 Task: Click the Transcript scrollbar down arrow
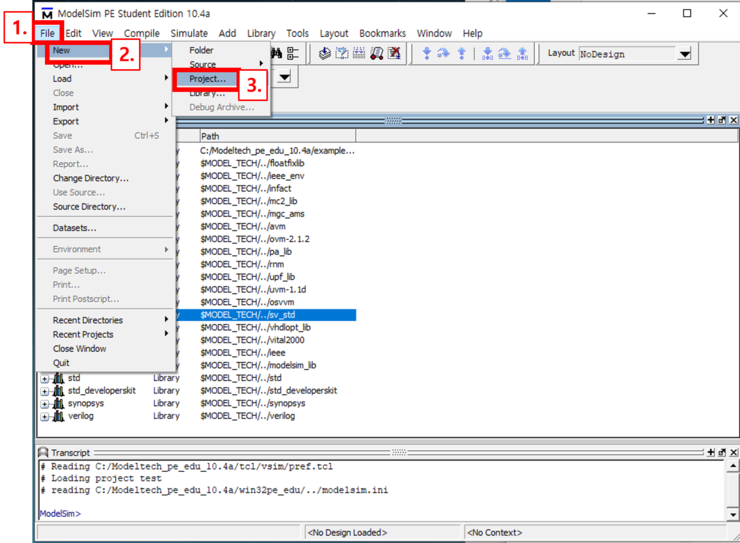(732, 515)
